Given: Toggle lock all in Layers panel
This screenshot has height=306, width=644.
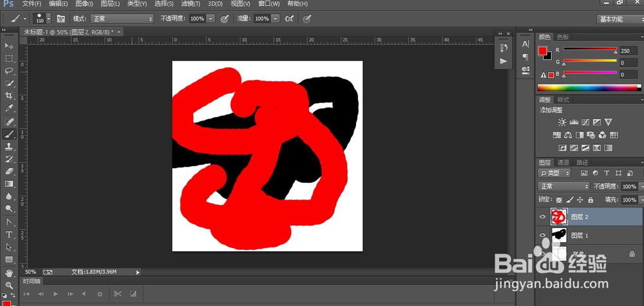Looking at the screenshot, I should 591,200.
